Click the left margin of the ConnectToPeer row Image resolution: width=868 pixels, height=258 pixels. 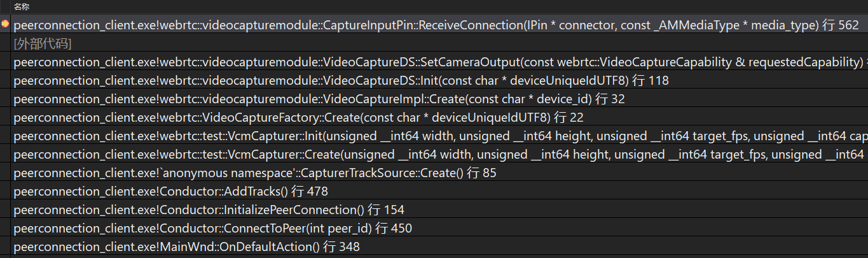[5, 229]
